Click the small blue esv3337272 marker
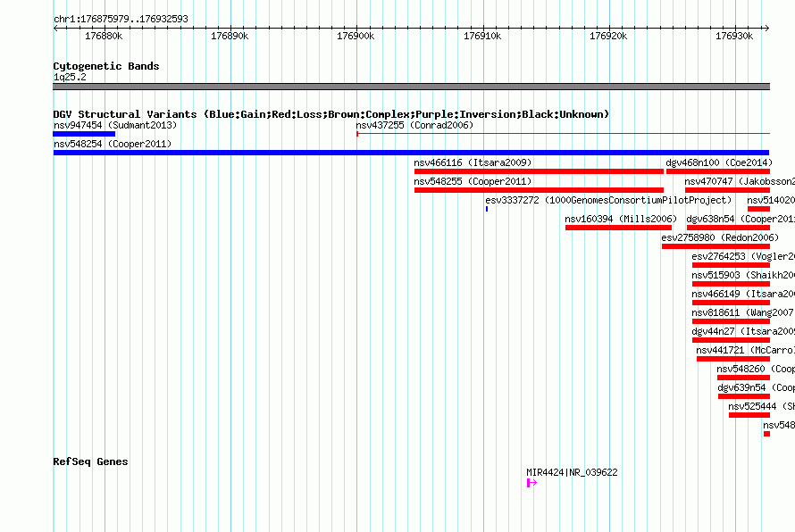 [487, 209]
